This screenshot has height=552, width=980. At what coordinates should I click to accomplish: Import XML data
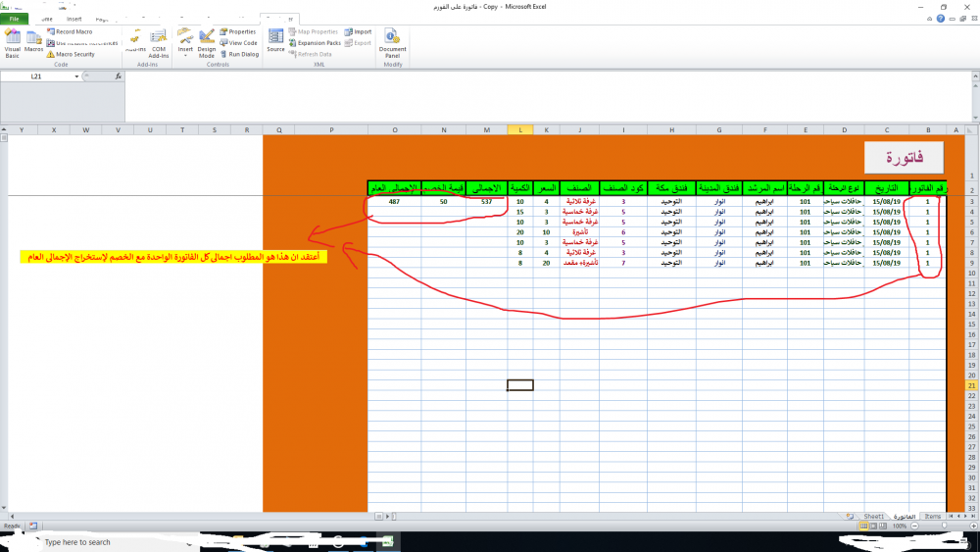point(358,31)
